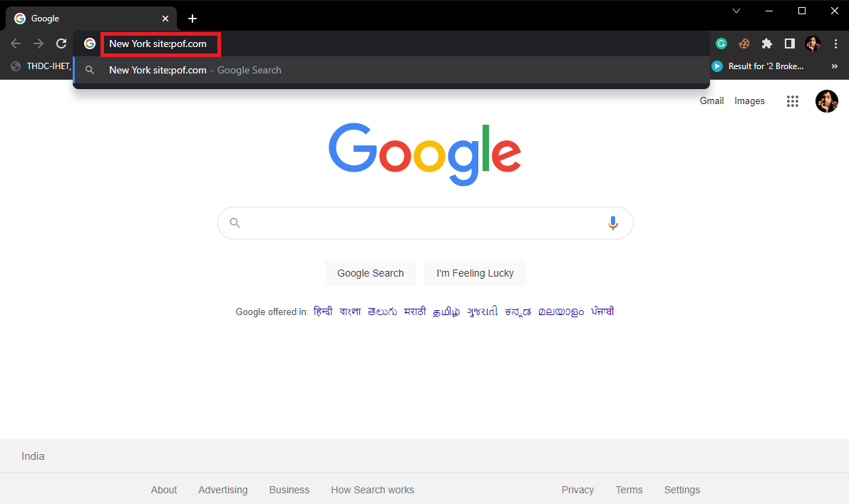This screenshot has height=504, width=849.
Task: Close the Google tab
Action: coord(165,19)
